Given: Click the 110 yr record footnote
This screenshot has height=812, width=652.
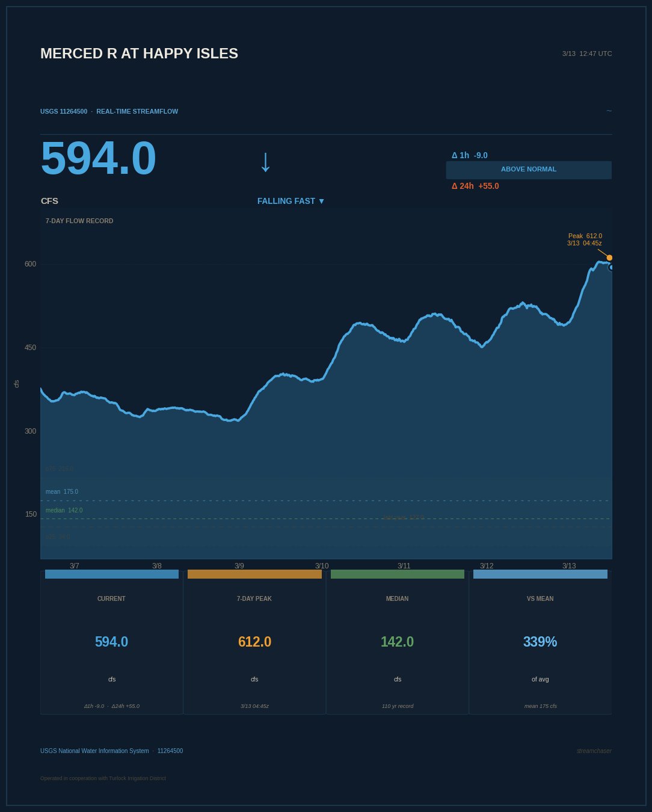Looking at the screenshot, I should click(398, 706).
